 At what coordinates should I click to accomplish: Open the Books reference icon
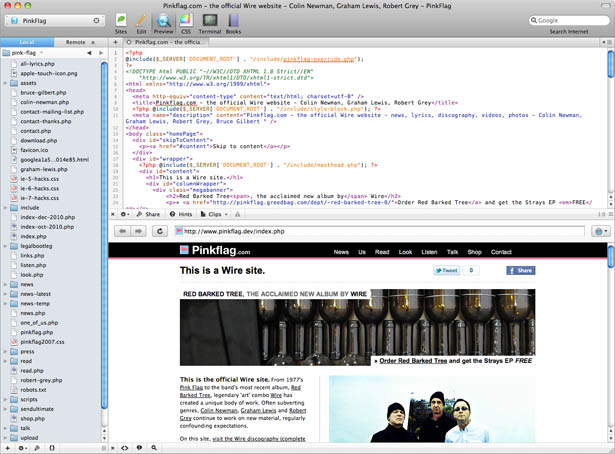[233, 22]
